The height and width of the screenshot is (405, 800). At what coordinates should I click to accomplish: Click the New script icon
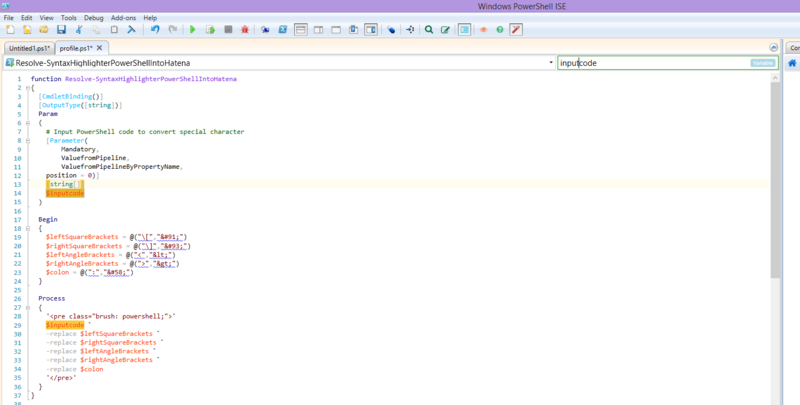10,30
